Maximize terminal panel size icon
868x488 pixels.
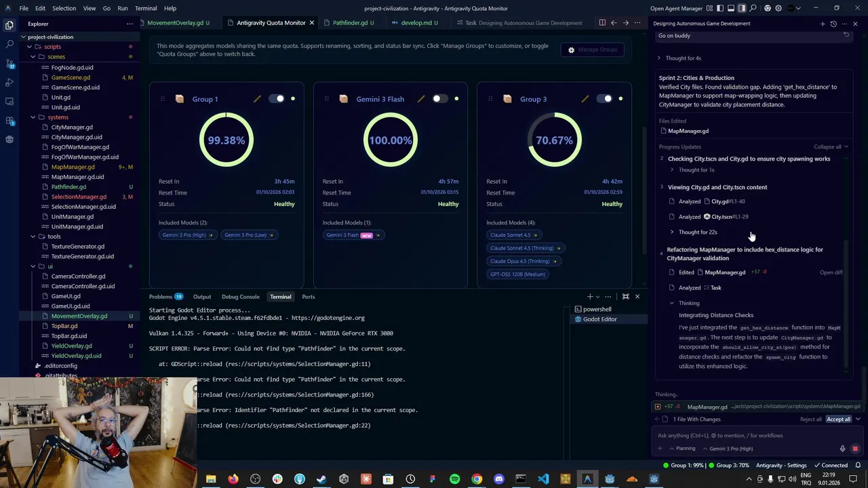coord(626,296)
